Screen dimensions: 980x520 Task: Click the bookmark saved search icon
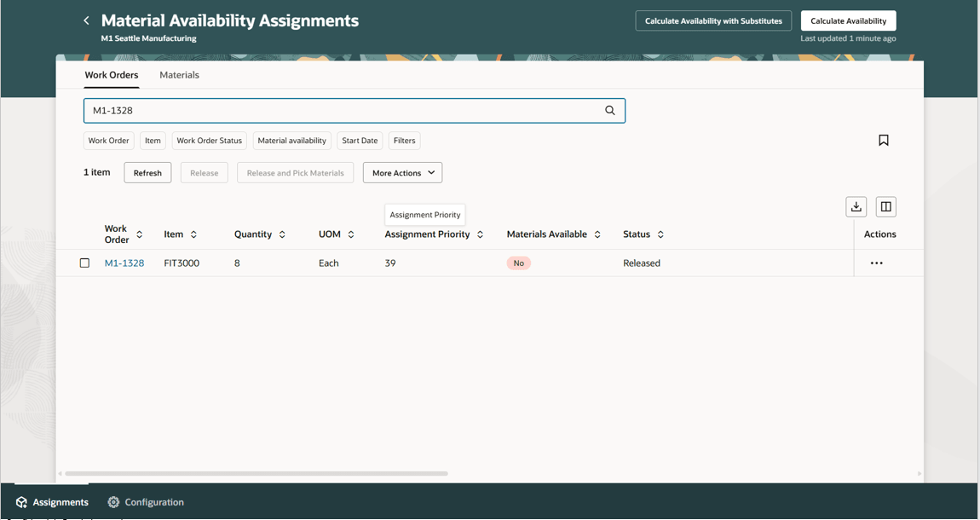(884, 140)
